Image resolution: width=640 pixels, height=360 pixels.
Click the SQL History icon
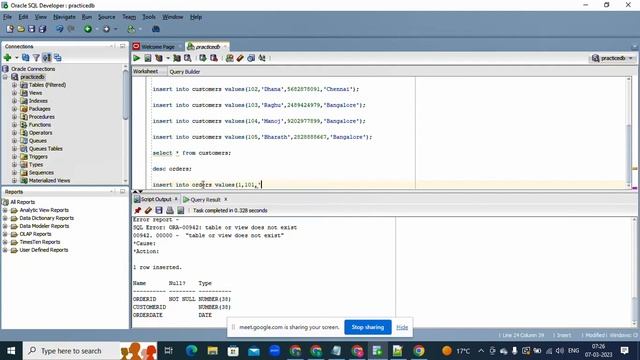(x=251, y=58)
